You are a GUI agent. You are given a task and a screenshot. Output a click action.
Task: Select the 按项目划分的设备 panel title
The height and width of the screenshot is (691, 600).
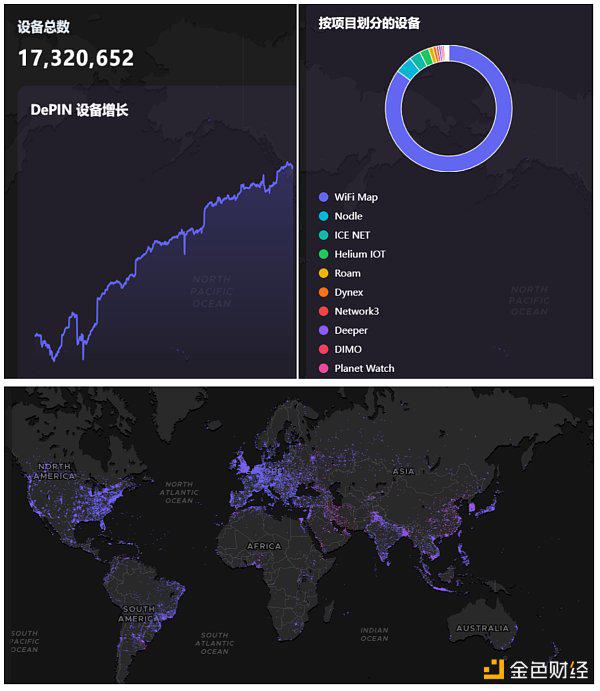[369, 23]
